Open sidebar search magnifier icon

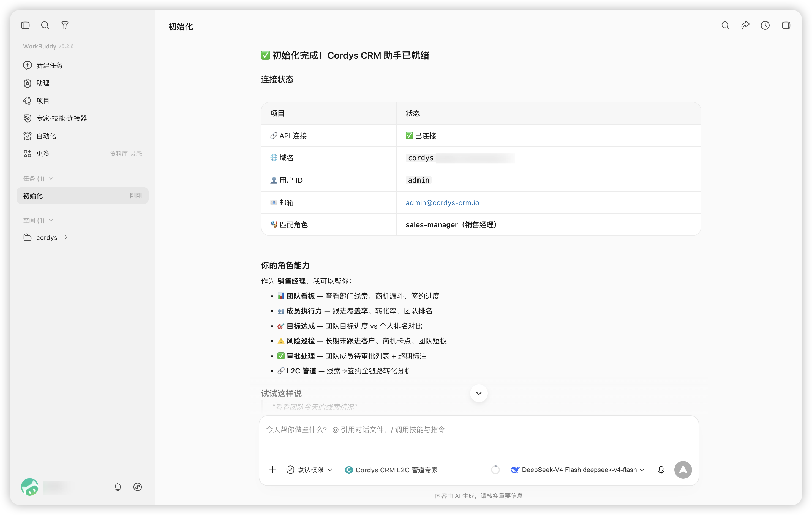pos(45,25)
